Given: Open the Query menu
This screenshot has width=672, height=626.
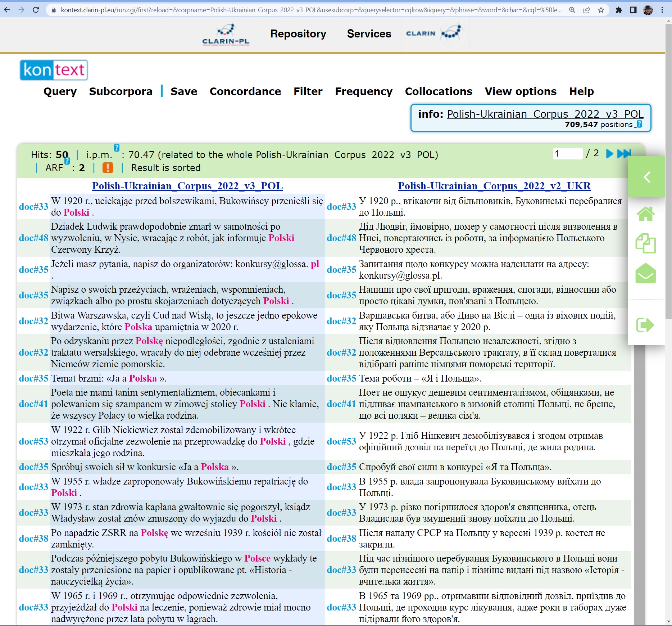Looking at the screenshot, I should click(x=60, y=91).
